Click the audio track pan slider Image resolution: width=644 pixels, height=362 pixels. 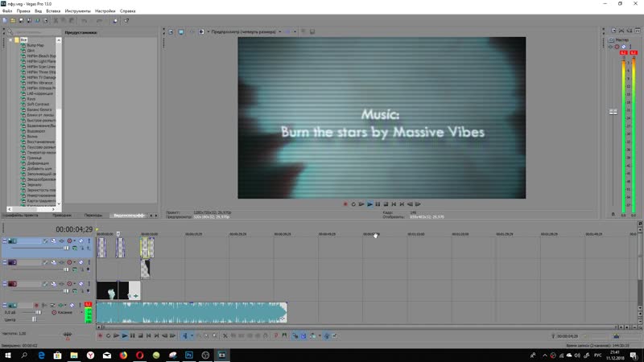tap(34, 319)
